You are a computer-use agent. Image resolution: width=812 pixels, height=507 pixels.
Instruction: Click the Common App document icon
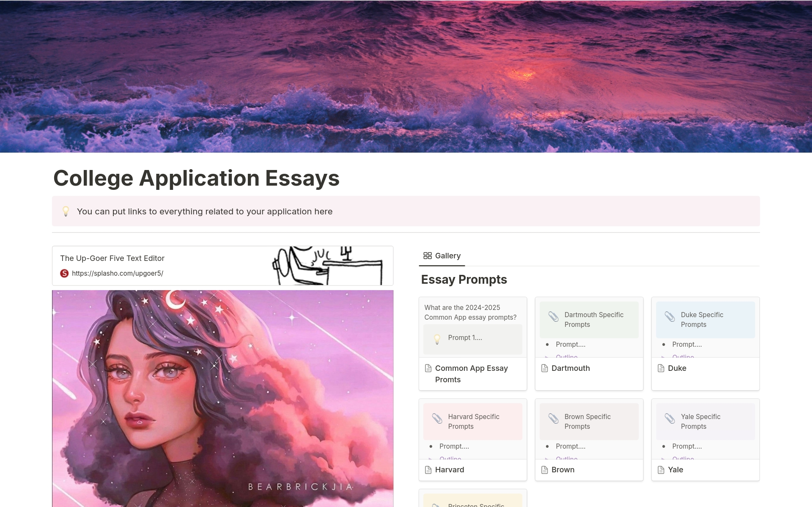tap(429, 367)
